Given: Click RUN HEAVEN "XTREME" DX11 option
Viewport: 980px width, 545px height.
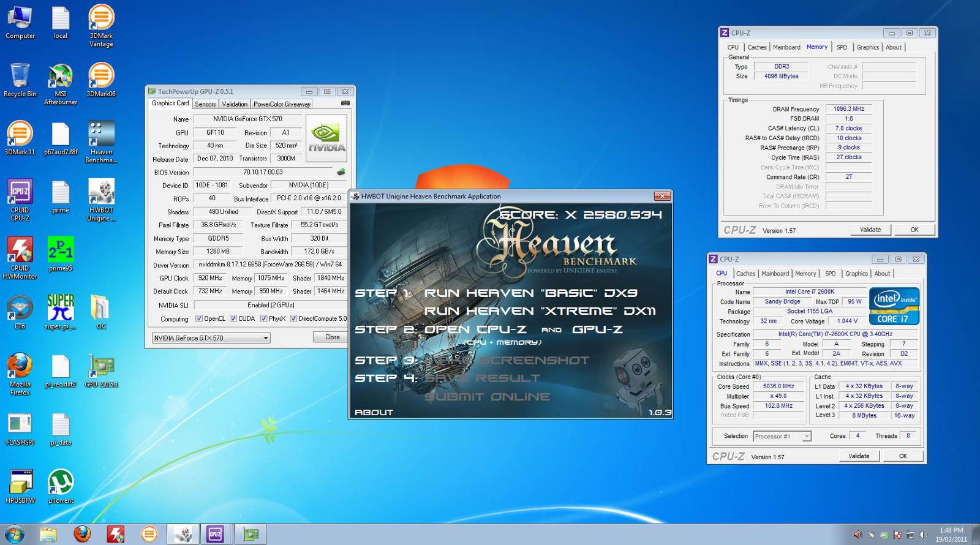Looking at the screenshot, I should (540, 311).
